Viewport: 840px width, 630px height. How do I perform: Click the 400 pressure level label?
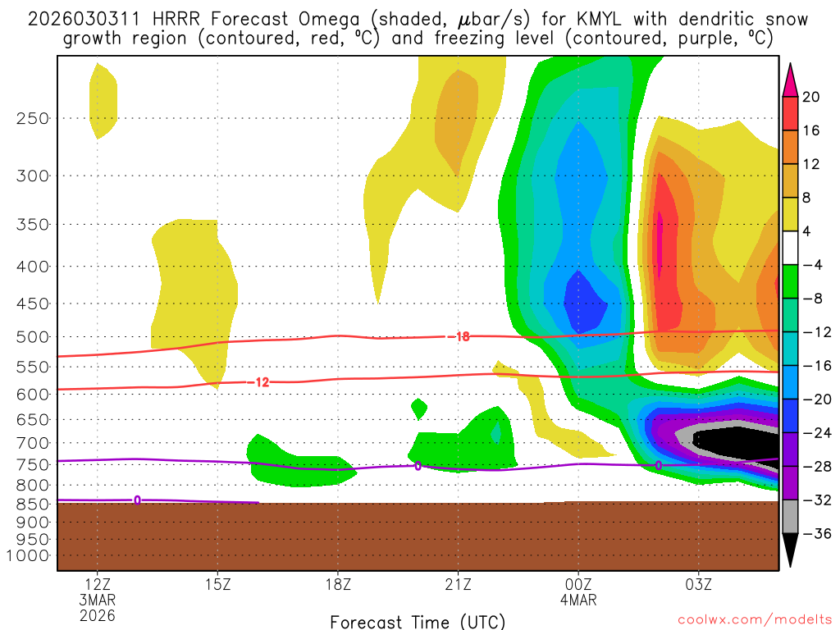point(32,267)
